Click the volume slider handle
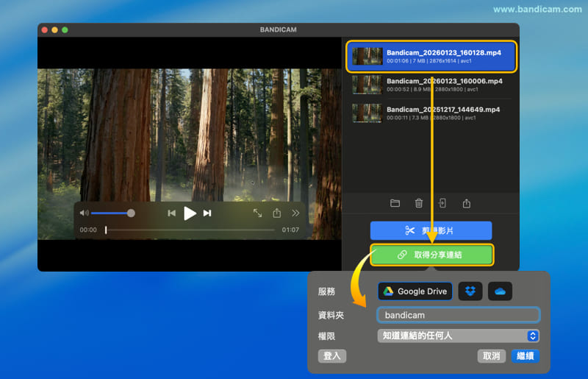The height and width of the screenshot is (379, 588). click(x=131, y=213)
